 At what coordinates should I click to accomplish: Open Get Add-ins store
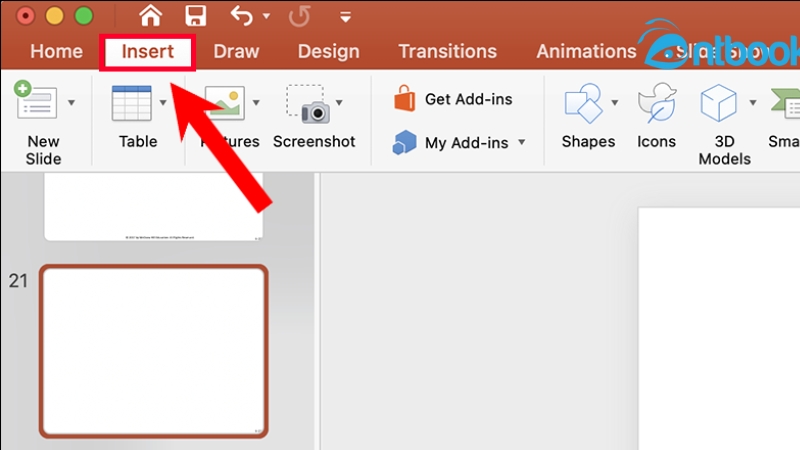(455, 99)
